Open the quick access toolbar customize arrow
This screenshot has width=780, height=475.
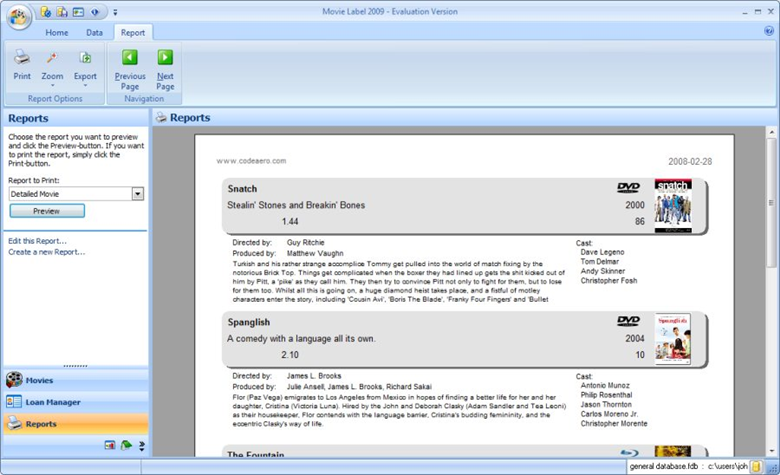(x=115, y=12)
